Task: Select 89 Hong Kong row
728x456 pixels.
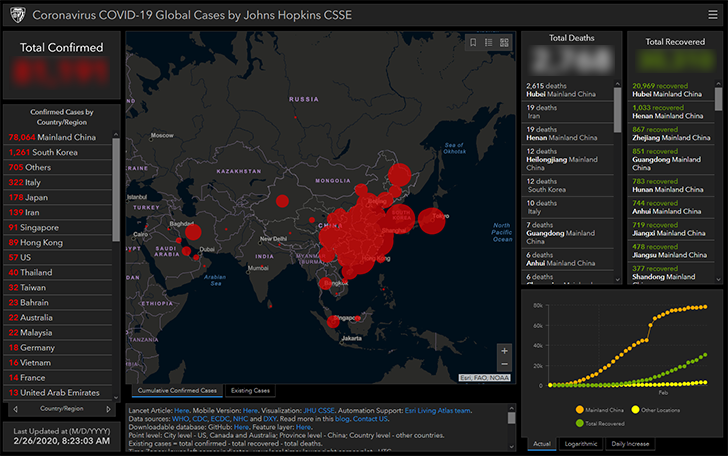Action: click(58, 242)
